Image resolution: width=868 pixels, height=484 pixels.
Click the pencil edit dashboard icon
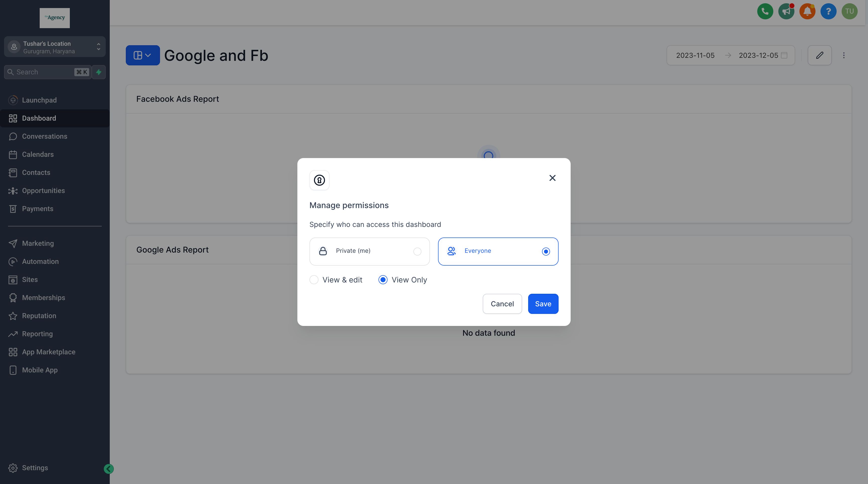820,55
